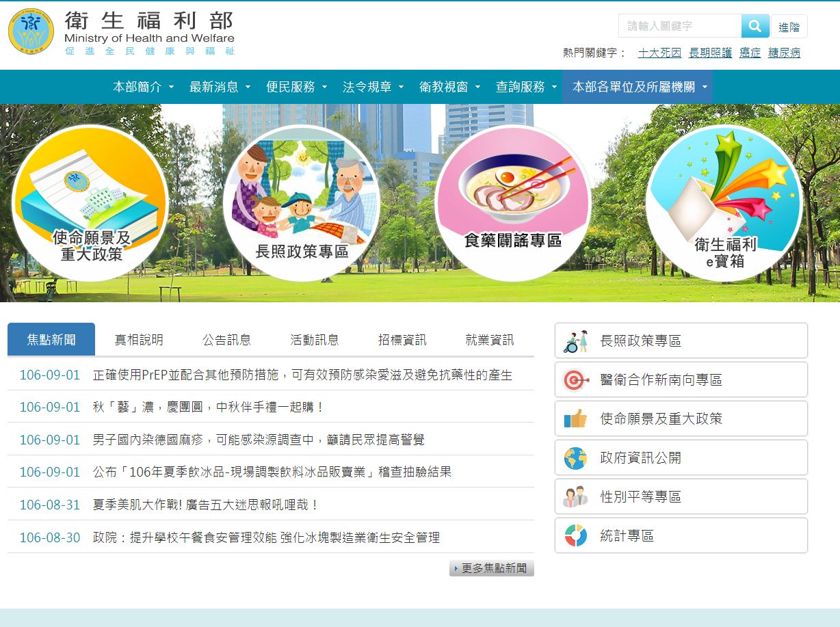Viewport: 840px width, 627px height.
Task: Open the 衛生福利e寶箱 stars circle
Action: point(724,203)
